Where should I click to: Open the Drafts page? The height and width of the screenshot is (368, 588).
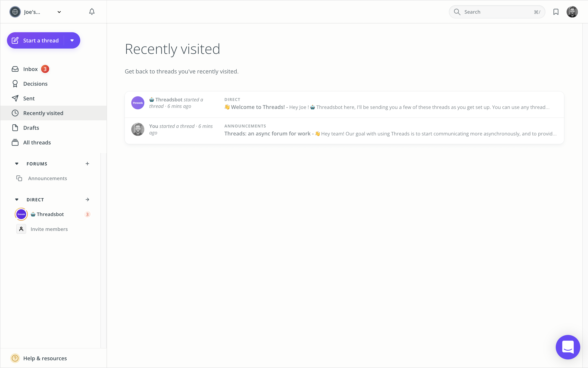point(31,128)
